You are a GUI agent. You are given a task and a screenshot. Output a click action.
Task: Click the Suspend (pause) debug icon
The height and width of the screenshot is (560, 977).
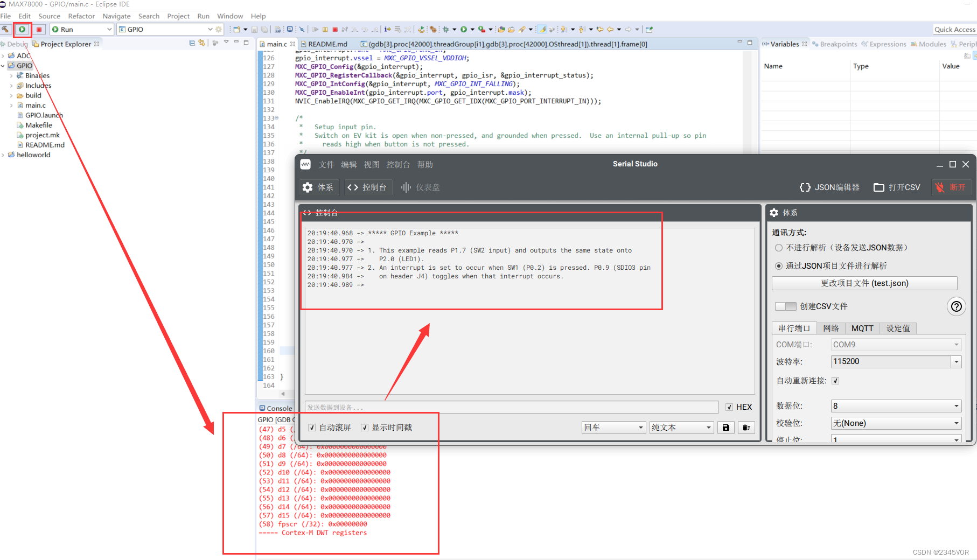tap(325, 29)
